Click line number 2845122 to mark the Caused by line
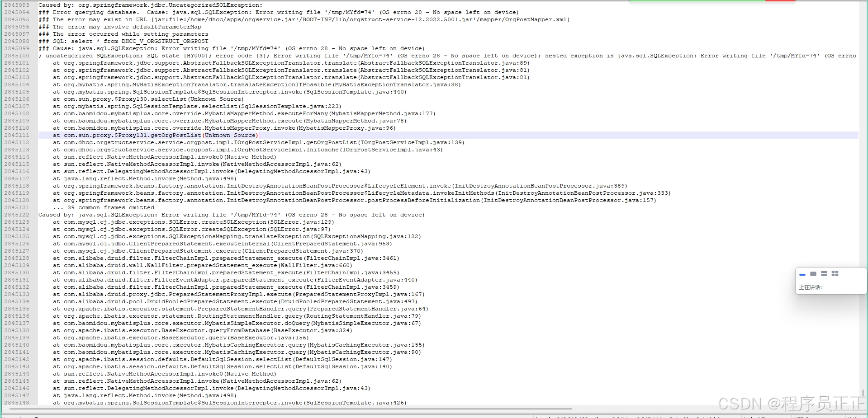Screen dimensions: 868x418 (x=17, y=215)
